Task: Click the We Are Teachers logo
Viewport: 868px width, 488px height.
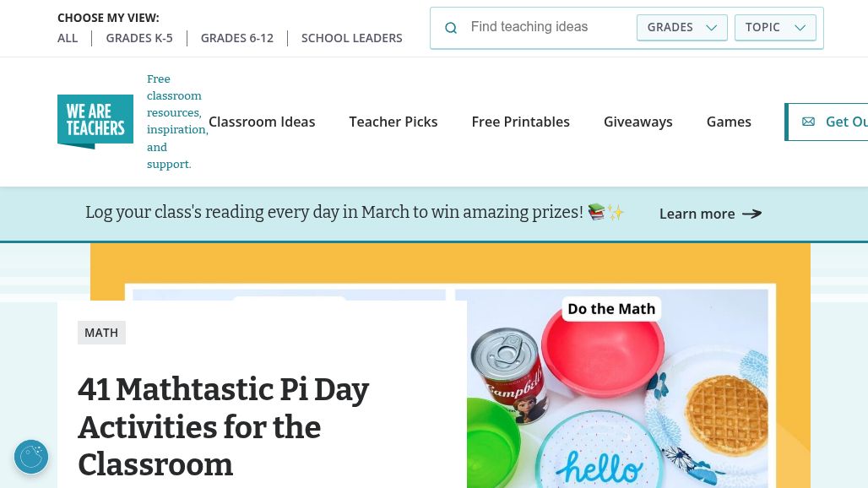Action: (x=95, y=122)
